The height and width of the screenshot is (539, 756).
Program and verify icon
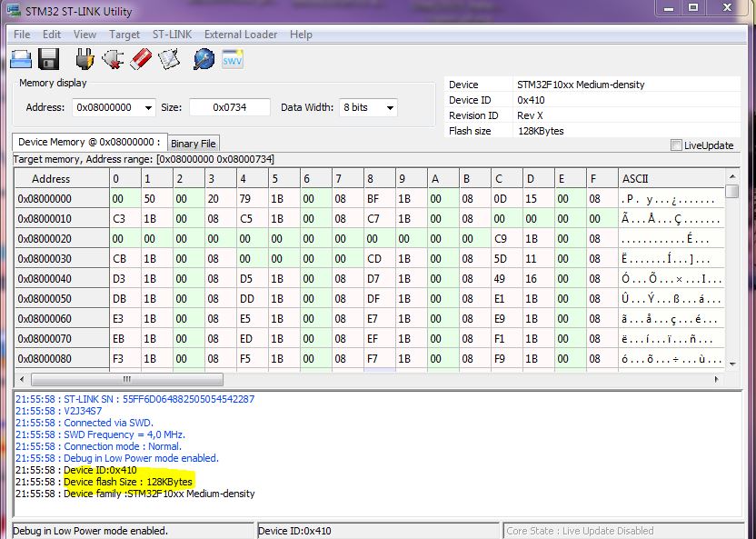pos(169,59)
